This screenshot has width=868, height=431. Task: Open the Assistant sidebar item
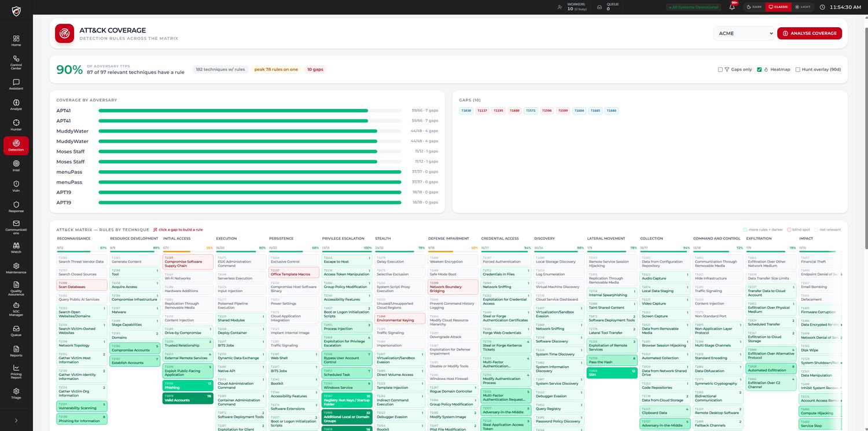click(16, 84)
